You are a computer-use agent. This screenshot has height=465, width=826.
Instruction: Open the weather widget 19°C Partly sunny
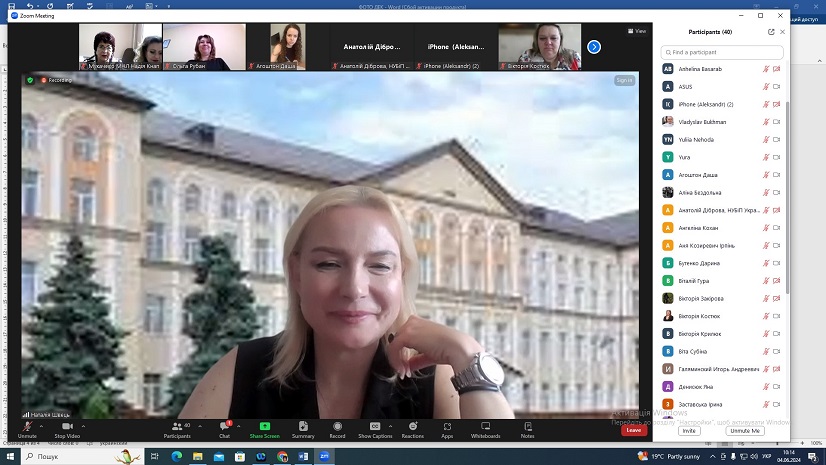coord(669,457)
